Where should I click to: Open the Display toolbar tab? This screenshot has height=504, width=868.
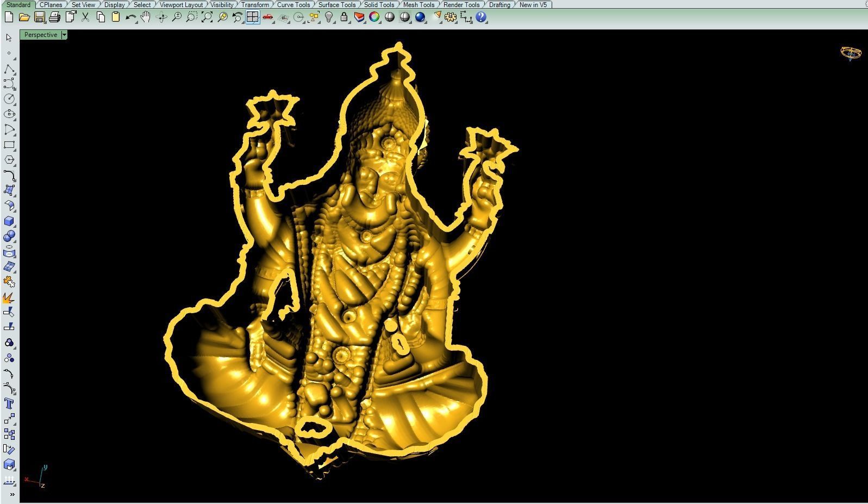[x=114, y=4]
